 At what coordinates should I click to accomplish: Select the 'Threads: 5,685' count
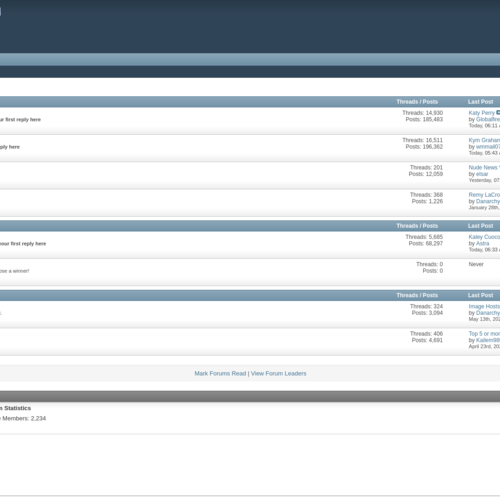click(x=424, y=237)
